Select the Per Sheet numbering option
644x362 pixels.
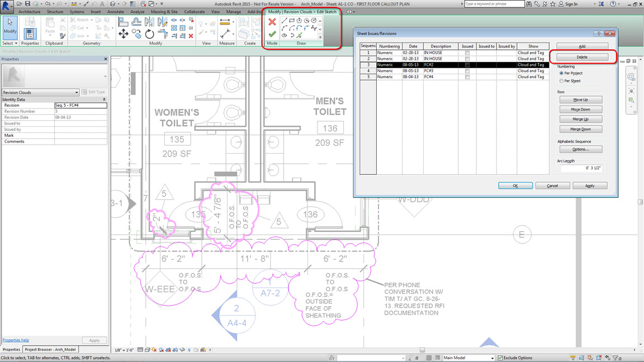point(561,81)
